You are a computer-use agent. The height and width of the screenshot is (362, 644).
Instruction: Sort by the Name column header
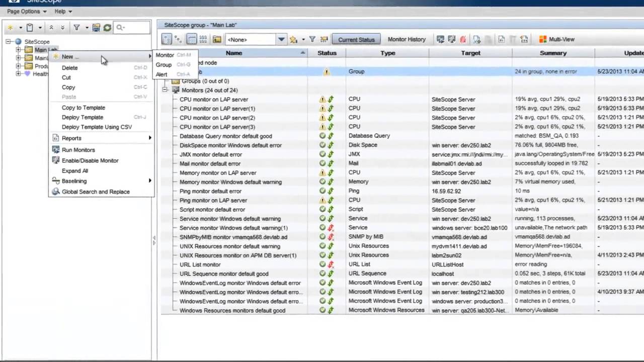coord(234,53)
